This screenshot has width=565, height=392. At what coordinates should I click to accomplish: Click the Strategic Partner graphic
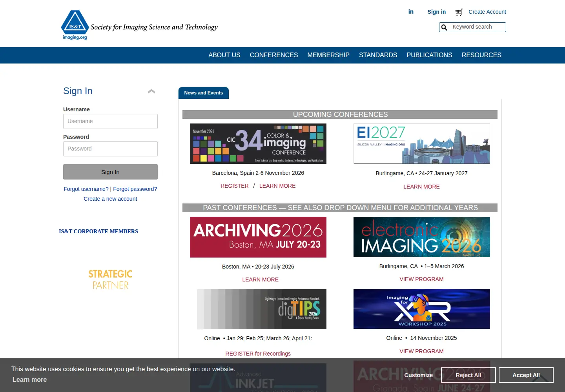pyautogui.click(x=110, y=279)
